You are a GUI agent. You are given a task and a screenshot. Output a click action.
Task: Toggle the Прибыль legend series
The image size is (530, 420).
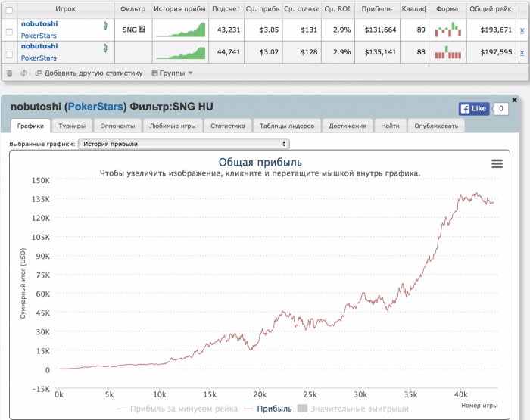268,409
